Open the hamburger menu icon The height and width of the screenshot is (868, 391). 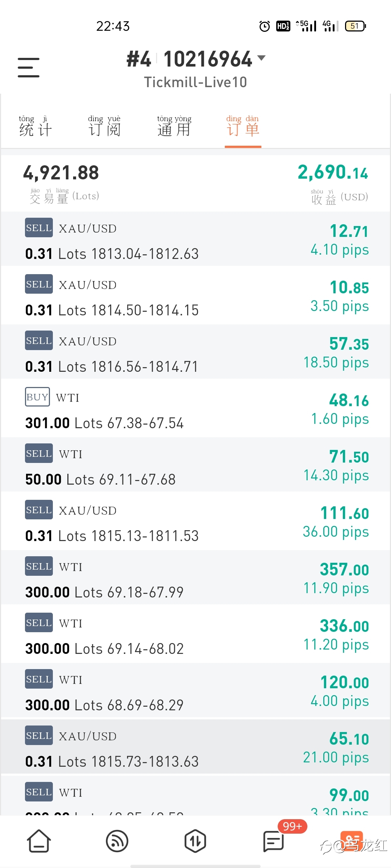point(29,67)
